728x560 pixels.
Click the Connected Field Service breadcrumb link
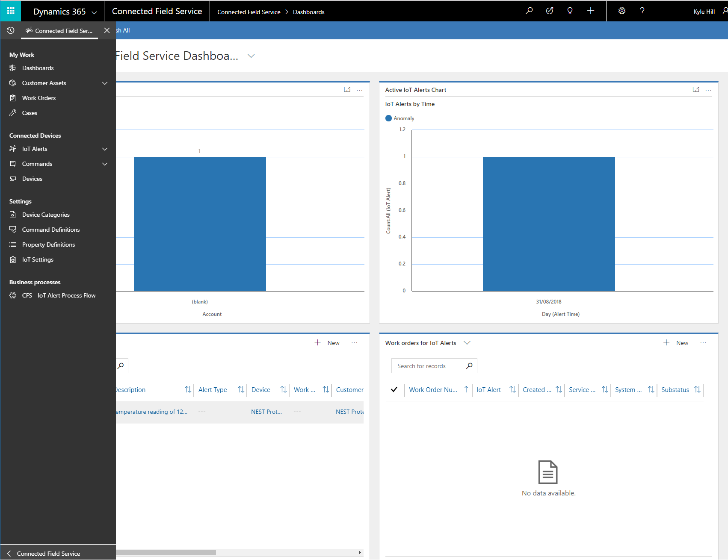pyautogui.click(x=249, y=12)
